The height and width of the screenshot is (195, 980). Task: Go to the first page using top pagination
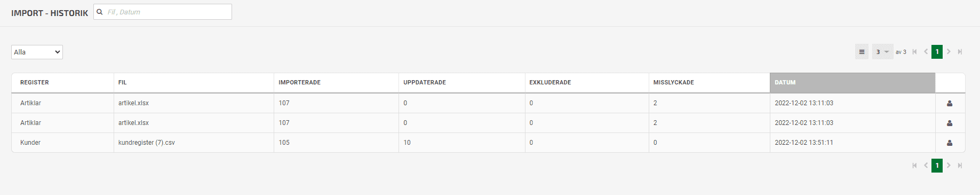[x=914, y=52]
